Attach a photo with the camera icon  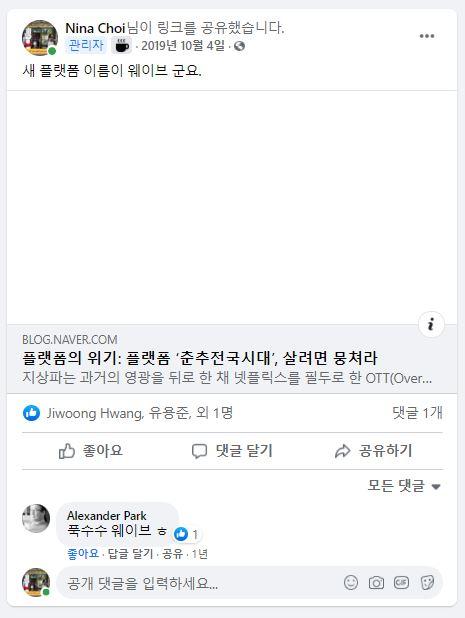(x=376, y=583)
